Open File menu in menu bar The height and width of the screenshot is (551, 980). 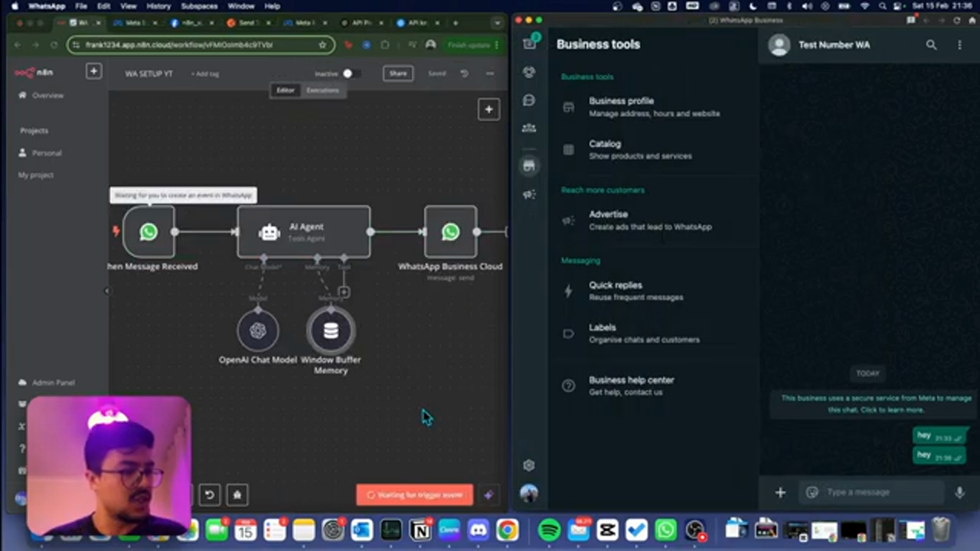point(81,6)
